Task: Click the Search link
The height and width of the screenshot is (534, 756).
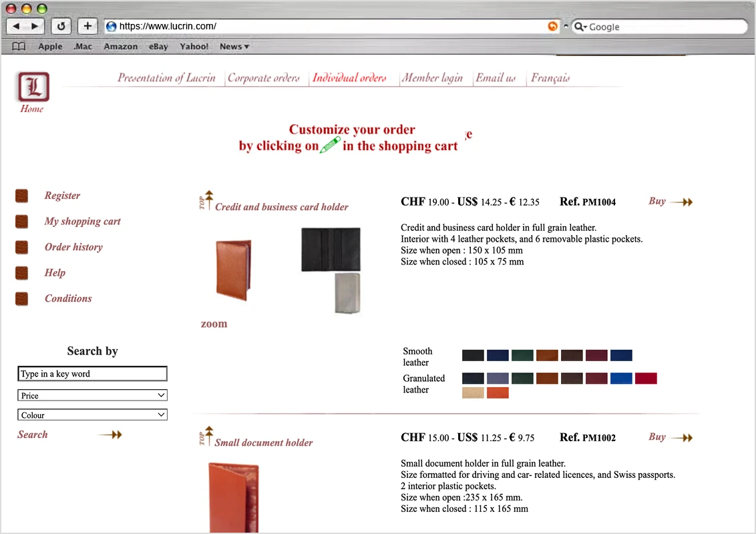Action: click(x=32, y=435)
